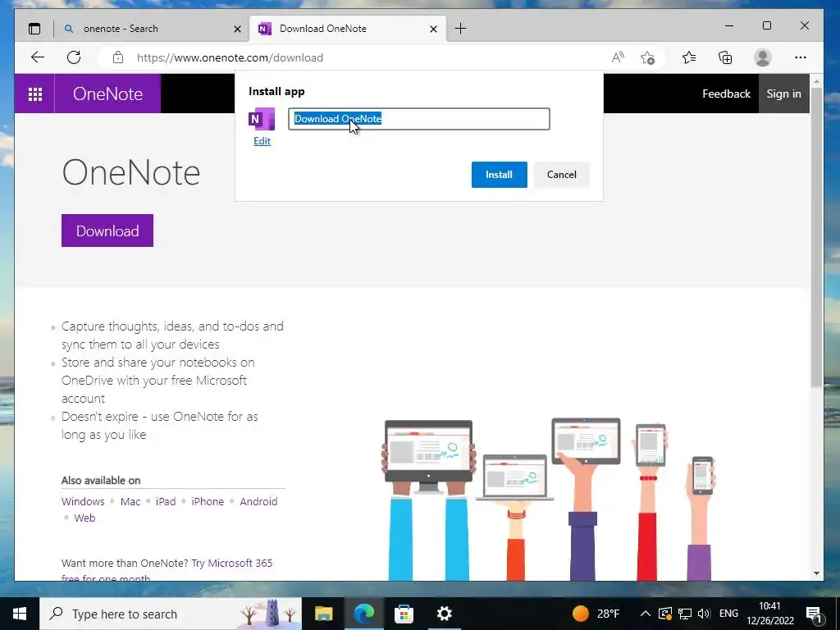Open the Android platform link
This screenshot has height=630, width=840.
pyautogui.click(x=258, y=501)
